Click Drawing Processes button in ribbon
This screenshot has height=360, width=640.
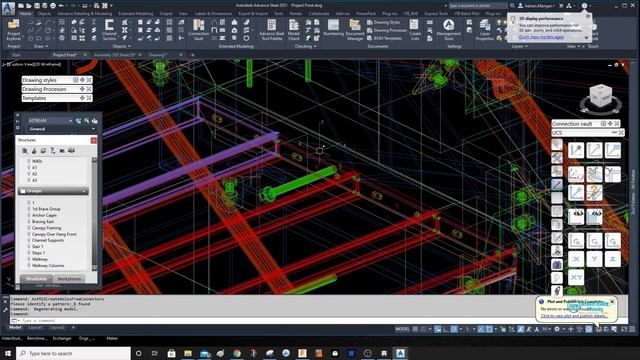(386, 30)
